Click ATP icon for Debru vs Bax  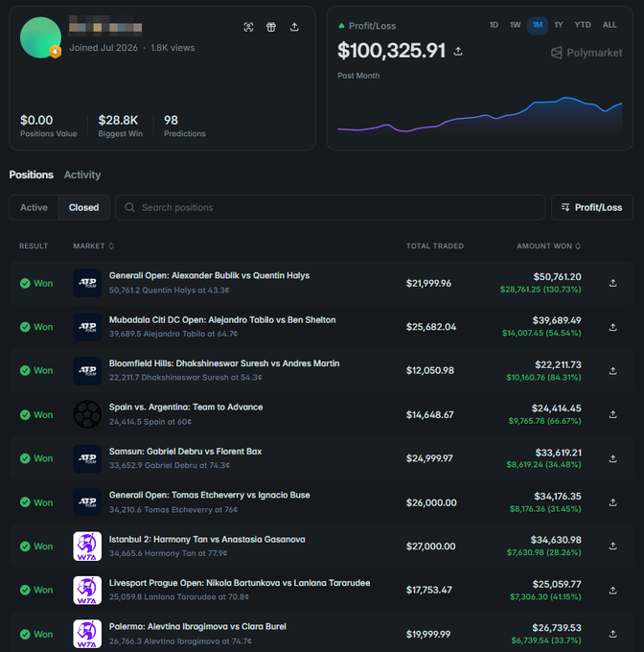(x=87, y=458)
